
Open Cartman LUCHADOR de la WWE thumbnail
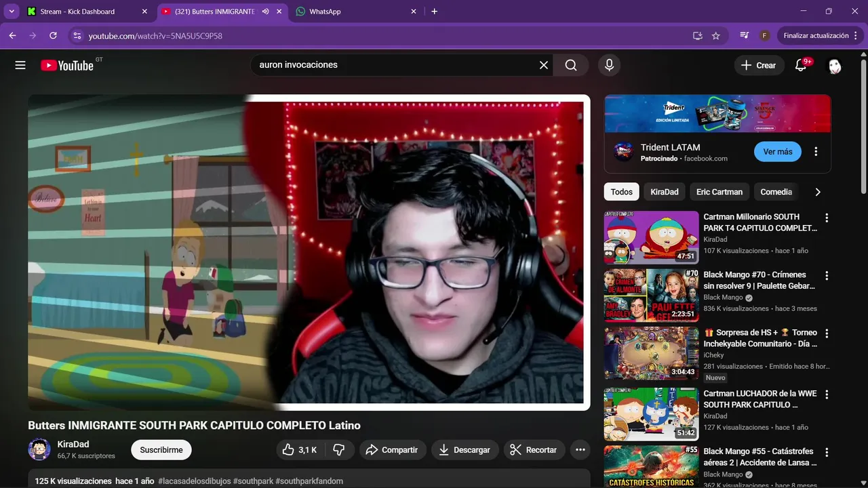[651, 414]
